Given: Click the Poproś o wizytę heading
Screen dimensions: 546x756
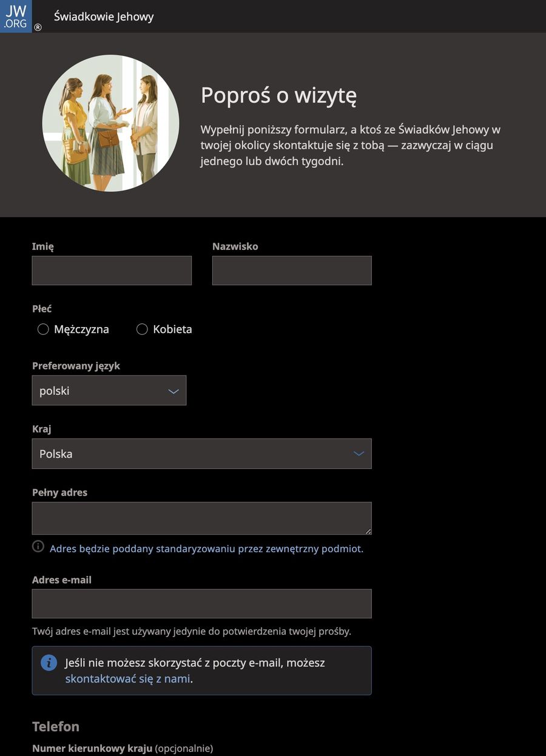Looking at the screenshot, I should [278, 95].
